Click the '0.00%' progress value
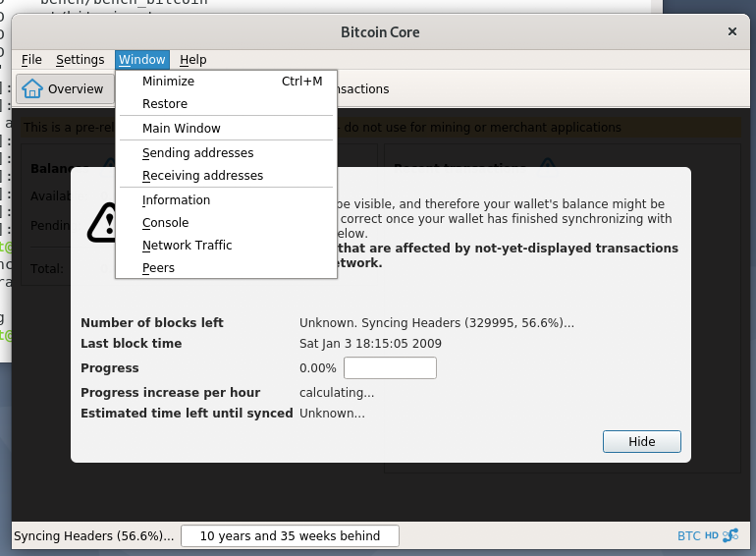756x556 pixels. (318, 368)
